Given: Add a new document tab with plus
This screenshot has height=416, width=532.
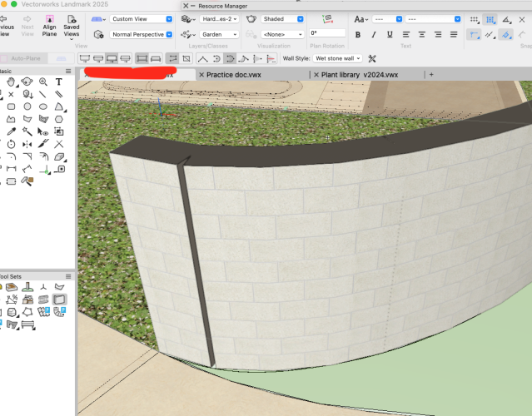Looking at the screenshot, I should point(431,75).
